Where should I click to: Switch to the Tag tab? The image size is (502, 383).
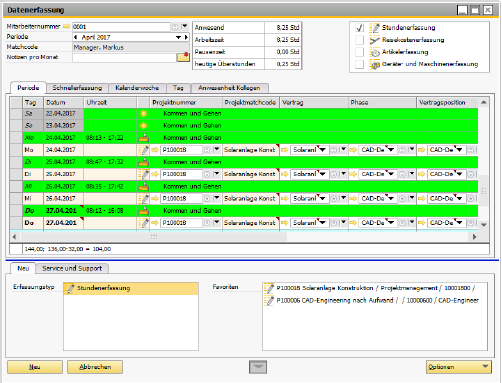(x=178, y=88)
